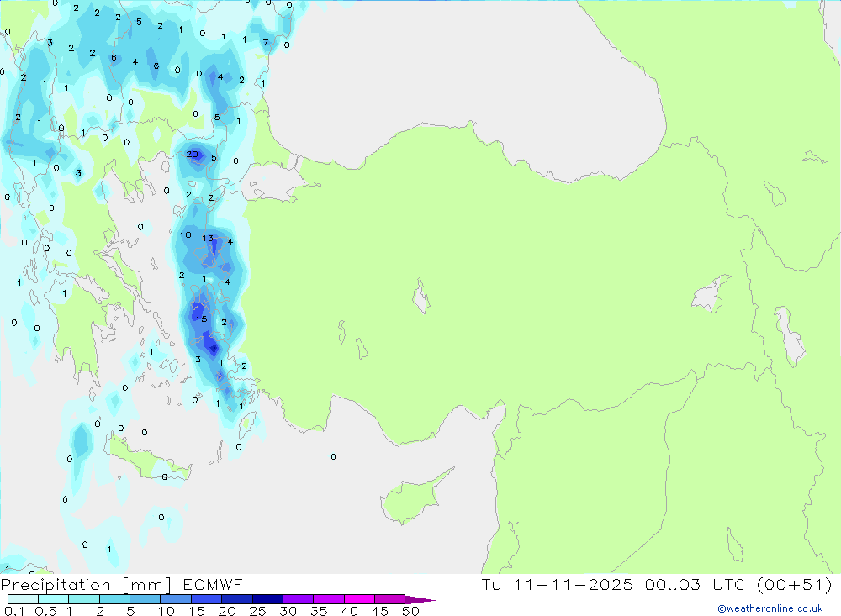The height and width of the screenshot is (616, 841).
Task: Click the "Tu" weekday label
Action: coord(491,584)
